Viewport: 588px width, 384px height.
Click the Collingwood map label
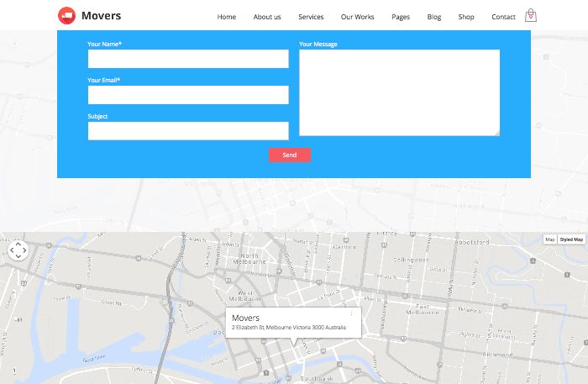pos(411,260)
